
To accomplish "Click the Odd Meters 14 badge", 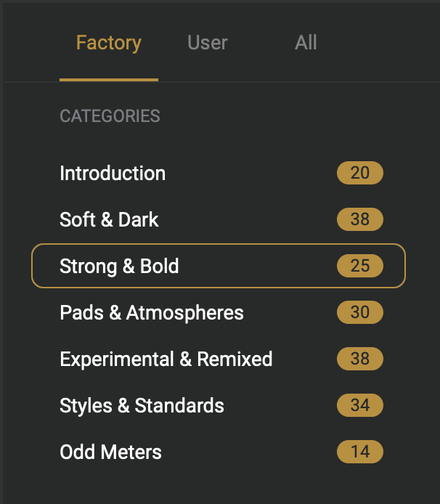I will click(359, 452).
